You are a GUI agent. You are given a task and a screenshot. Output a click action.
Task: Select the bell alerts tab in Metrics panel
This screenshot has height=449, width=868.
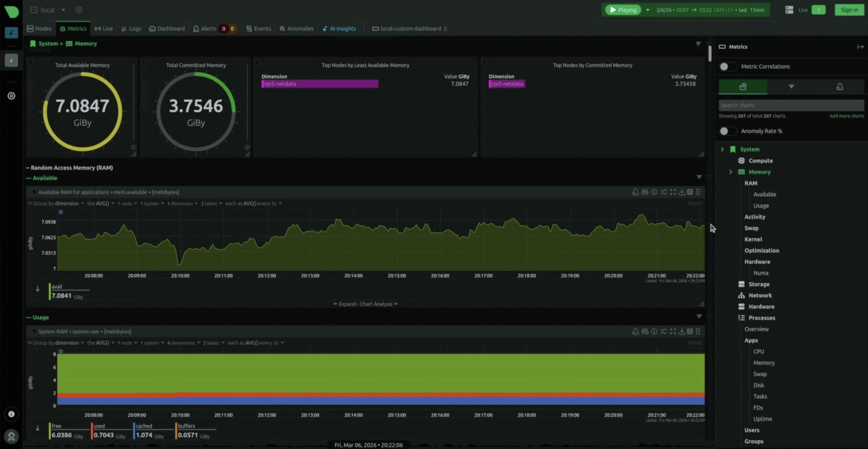pos(840,87)
